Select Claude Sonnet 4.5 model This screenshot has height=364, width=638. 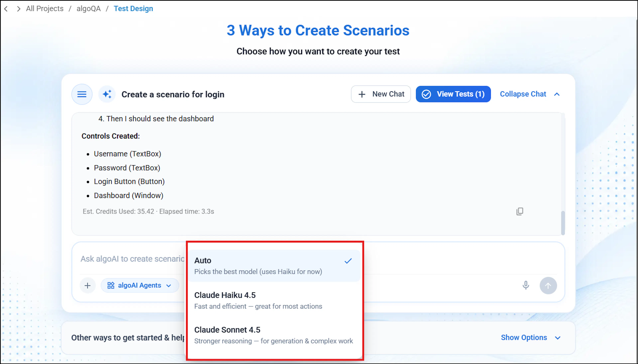[x=274, y=335]
